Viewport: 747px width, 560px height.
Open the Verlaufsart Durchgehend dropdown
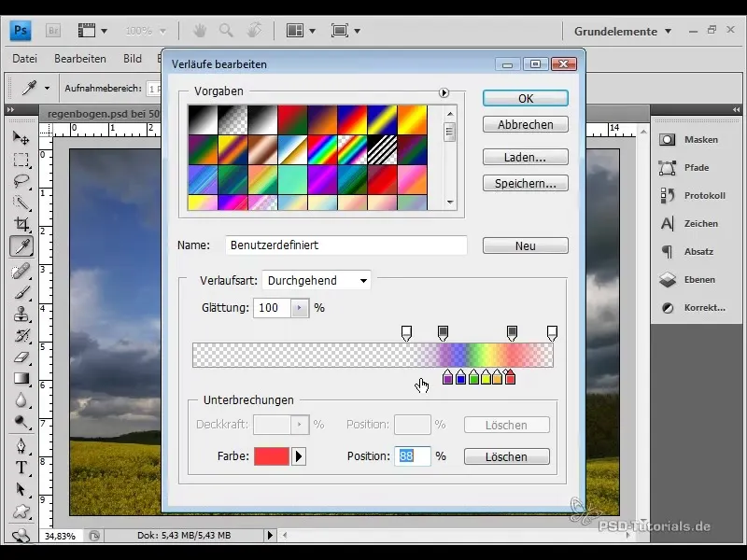point(317,281)
